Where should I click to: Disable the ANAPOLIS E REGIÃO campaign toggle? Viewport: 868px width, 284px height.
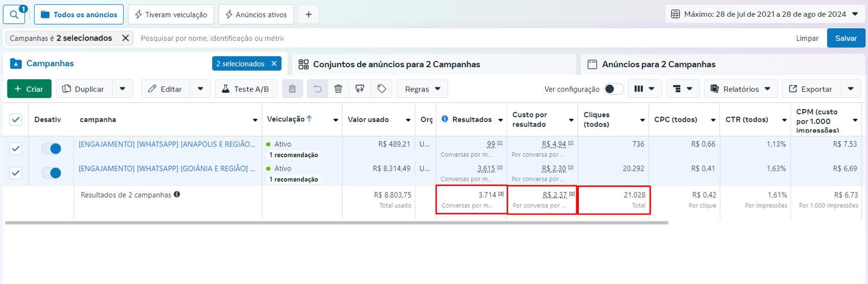pyautogui.click(x=52, y=149)
